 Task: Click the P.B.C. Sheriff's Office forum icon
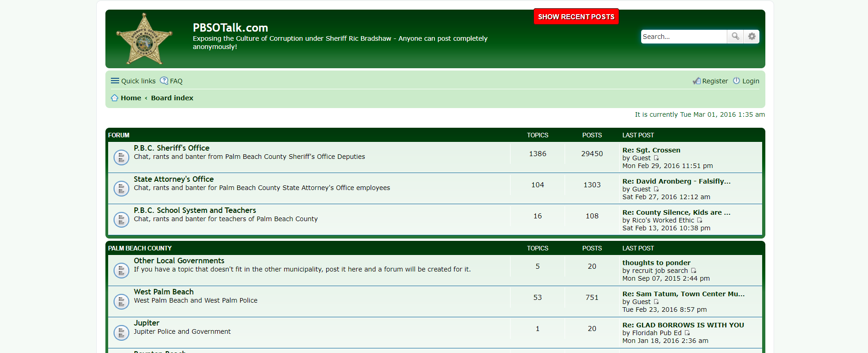[x=121, y=157]
